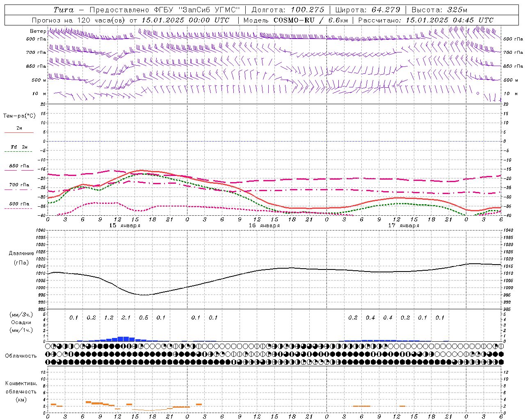Click the latitude value "Широта: 64.279"
This screenshot has height=420, width=525.
coord(367,10)
